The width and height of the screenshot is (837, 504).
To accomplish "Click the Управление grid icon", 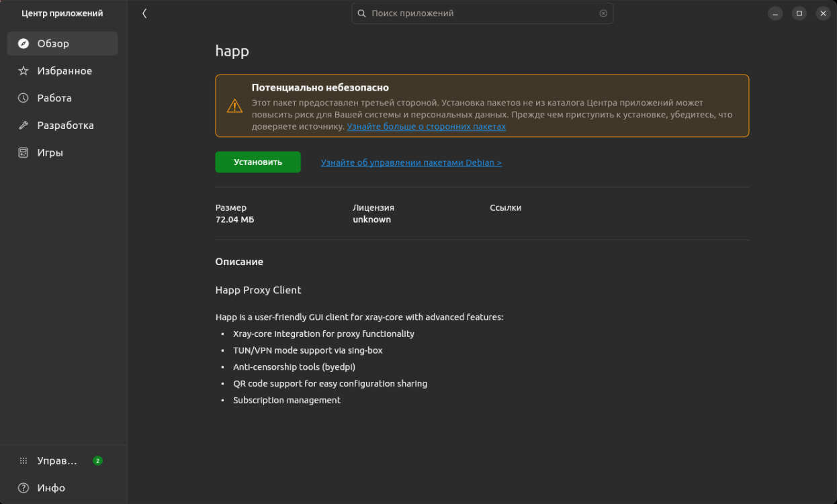I will click(24, 461).
